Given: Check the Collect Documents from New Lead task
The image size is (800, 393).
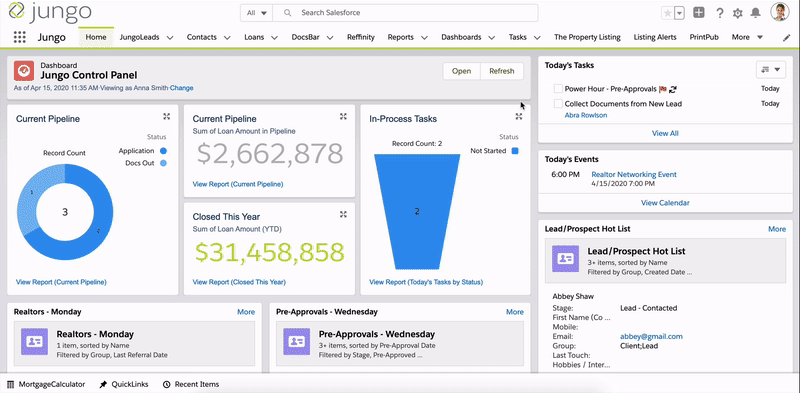Looking at the screenshot, I should coord(558,104).
